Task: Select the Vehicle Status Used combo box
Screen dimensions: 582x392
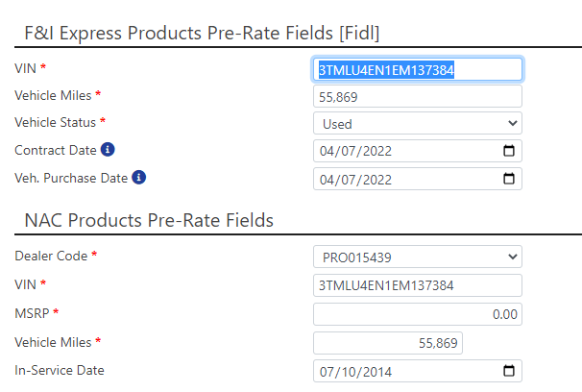Action: (418, 123)
